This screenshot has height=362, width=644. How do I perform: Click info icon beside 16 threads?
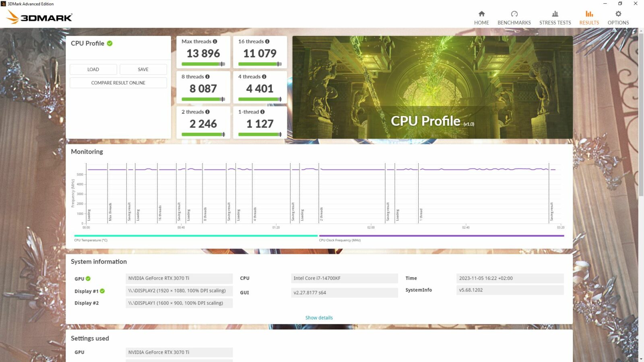pyautogui.click(x=267, y=41)
